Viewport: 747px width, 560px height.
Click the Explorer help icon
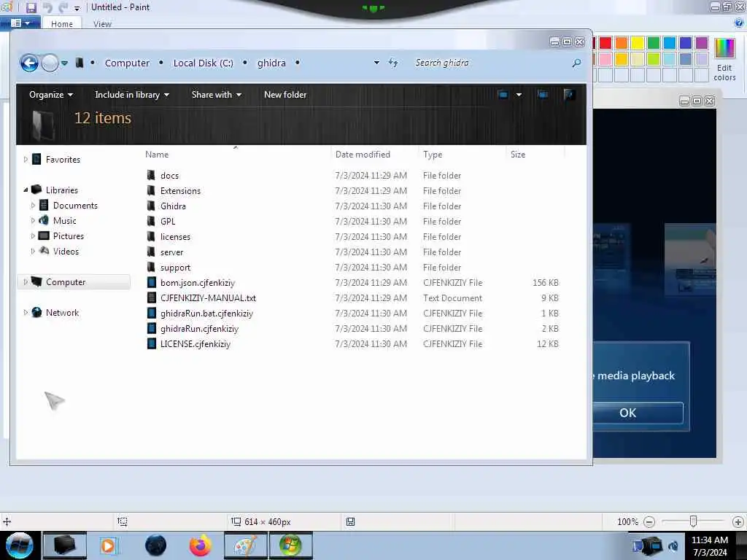(x=569, y=94)
